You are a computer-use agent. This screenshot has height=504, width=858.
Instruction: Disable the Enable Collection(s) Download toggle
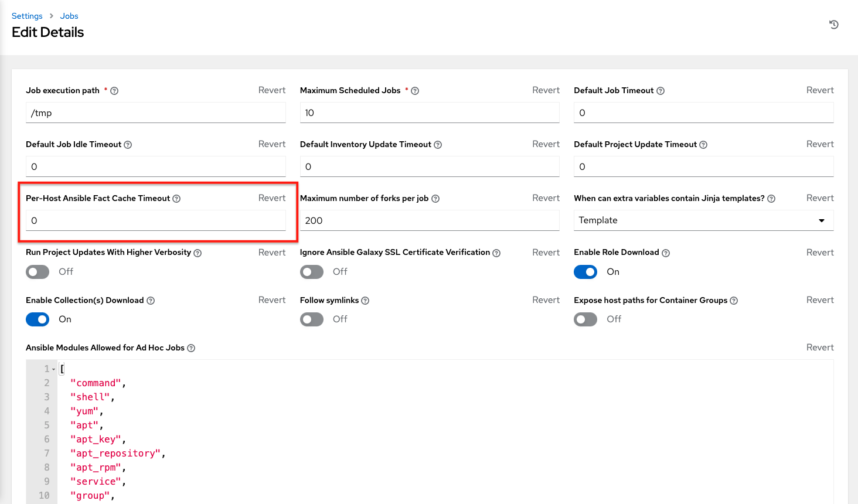38,319
